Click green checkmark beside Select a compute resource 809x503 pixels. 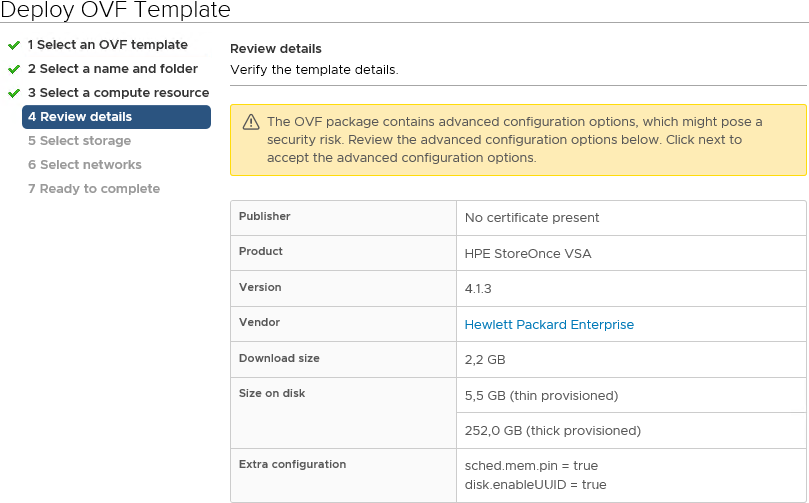[x=14, y=93]
